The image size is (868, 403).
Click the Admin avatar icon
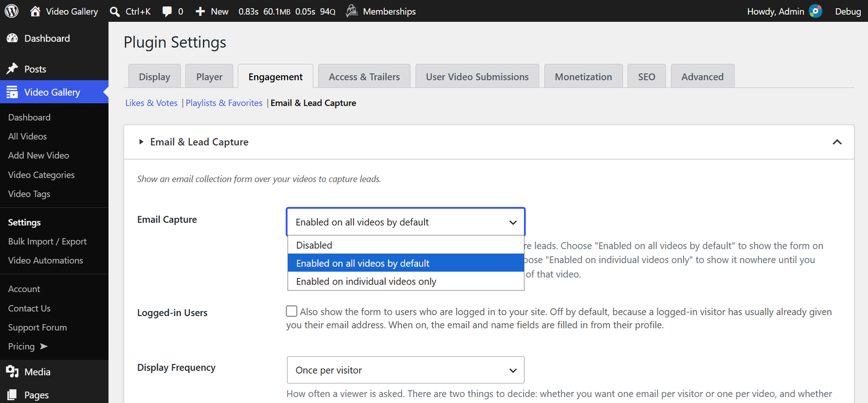[x=815, y=11]
